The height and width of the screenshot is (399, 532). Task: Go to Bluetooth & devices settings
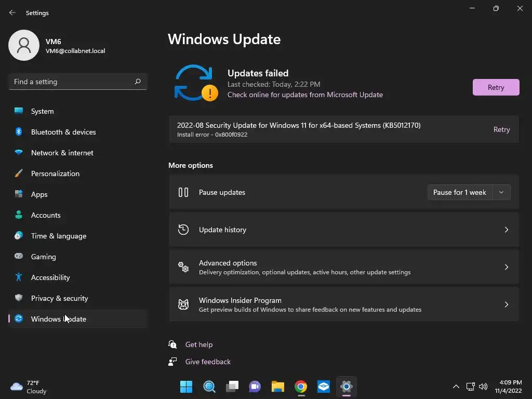pyautogui.click(x=78, y=132)
